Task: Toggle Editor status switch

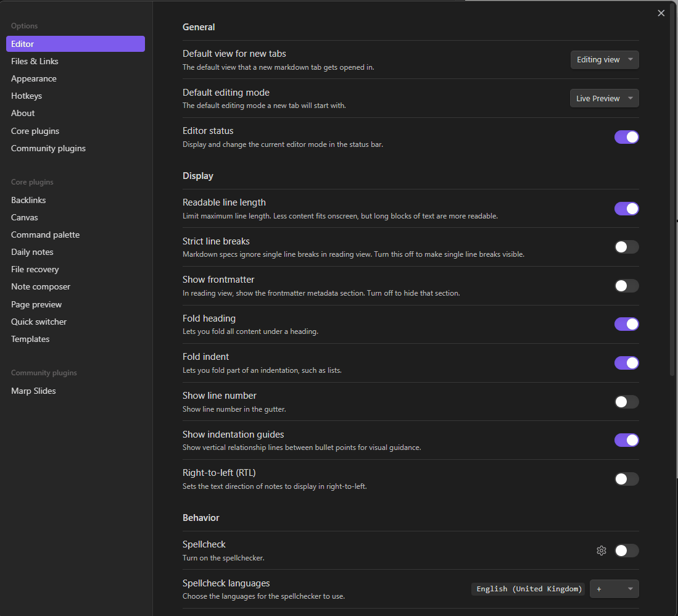Action: click(x=626, y=137)
